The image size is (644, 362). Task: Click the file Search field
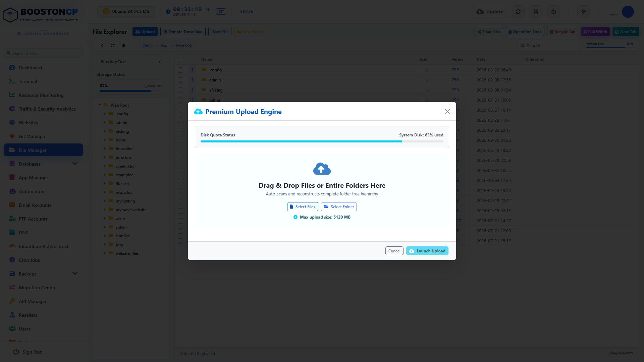[x=549, y=46]
